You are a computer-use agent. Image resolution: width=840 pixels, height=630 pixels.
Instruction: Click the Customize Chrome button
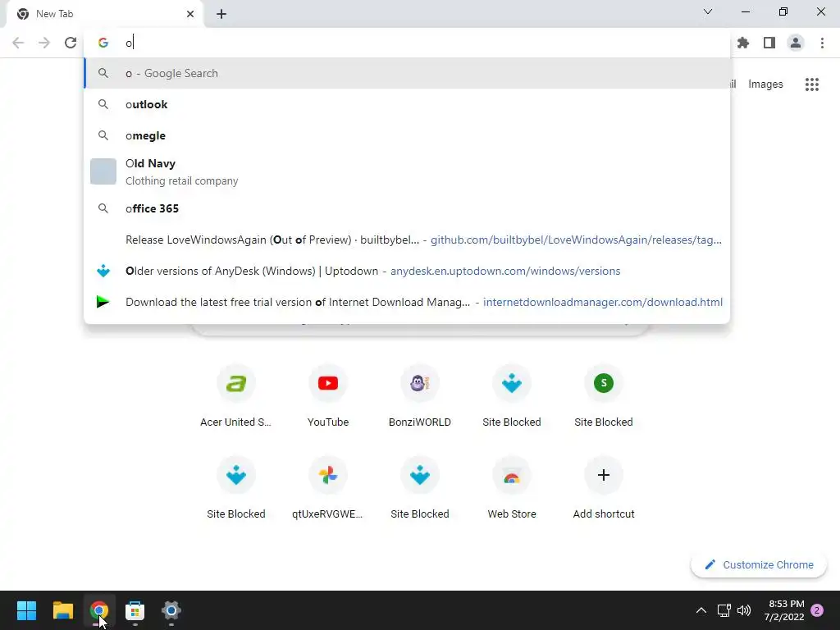(x=759, y=564)
